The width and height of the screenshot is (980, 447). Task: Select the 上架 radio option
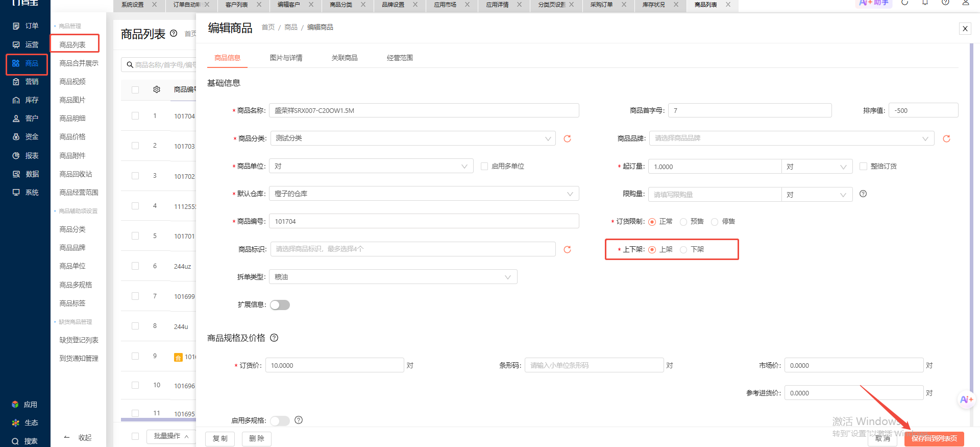tap(652, 250)
